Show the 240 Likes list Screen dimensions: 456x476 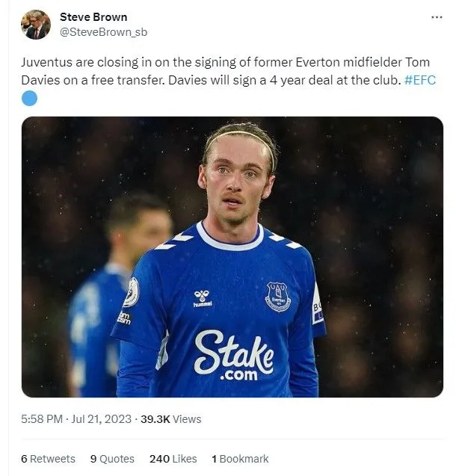pos(173,459)
